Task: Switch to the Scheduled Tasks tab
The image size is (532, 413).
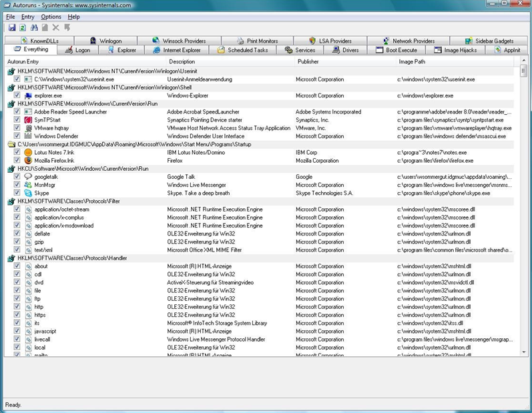Action: pyautogui.click(x=242, y=50)
